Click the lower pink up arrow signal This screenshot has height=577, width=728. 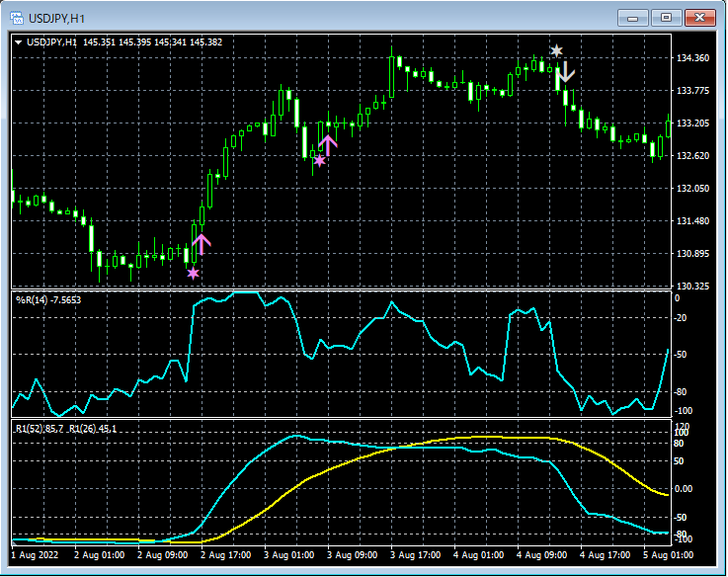pos(202,243)
